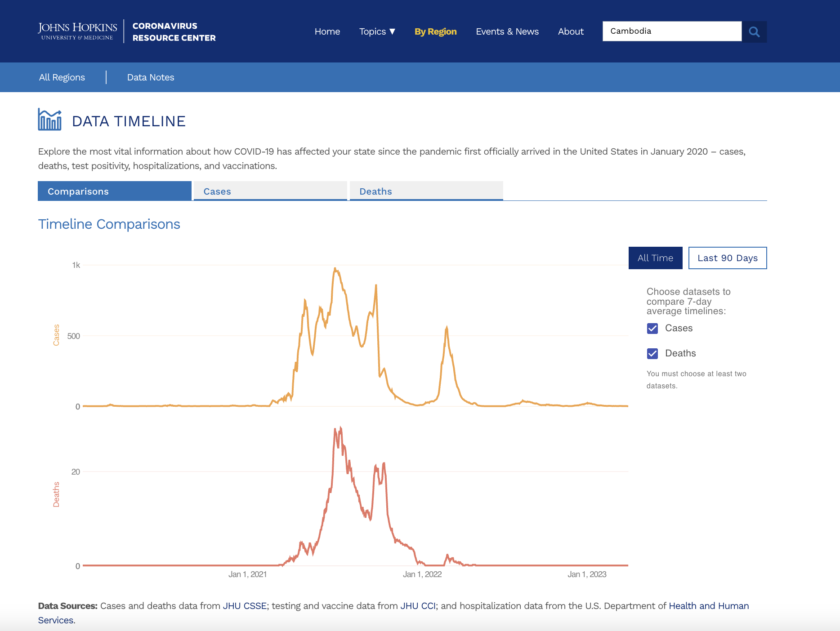Uncheck the Deaths dataset checkbox
Image resolution: width=840 pixels, height=631 pixels.
(x=652, y=354)
